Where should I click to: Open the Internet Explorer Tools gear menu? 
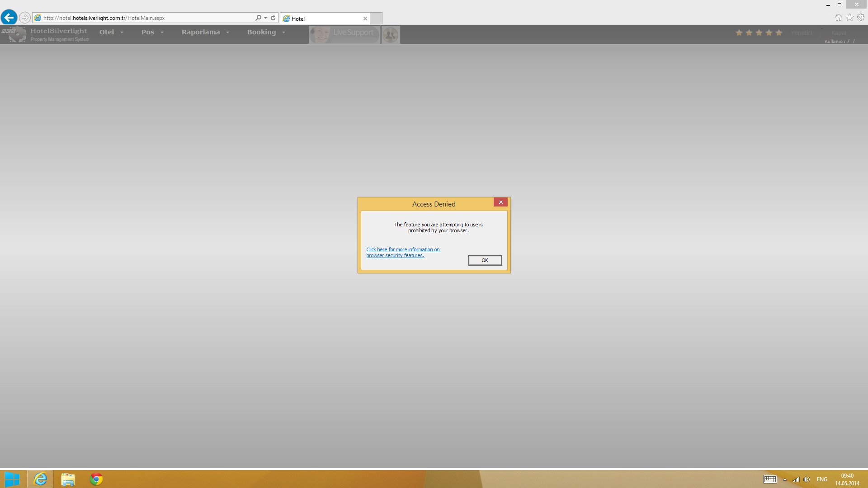pyautogui.click(x=861, y=17)
